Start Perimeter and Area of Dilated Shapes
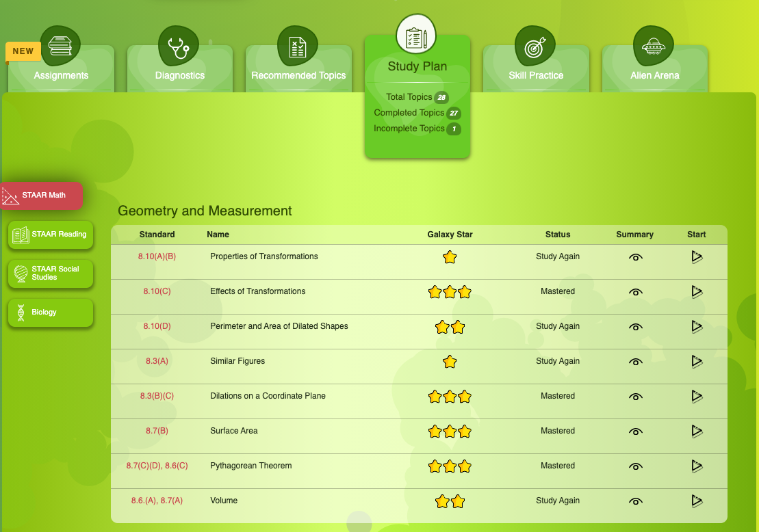This screenshot has width=759, height=532. [697, 326]
